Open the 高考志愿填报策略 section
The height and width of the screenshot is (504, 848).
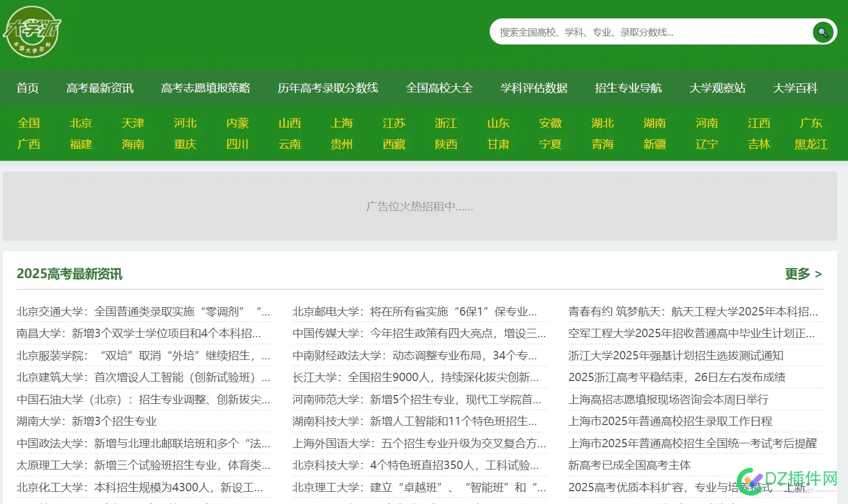tap(206, 87)
